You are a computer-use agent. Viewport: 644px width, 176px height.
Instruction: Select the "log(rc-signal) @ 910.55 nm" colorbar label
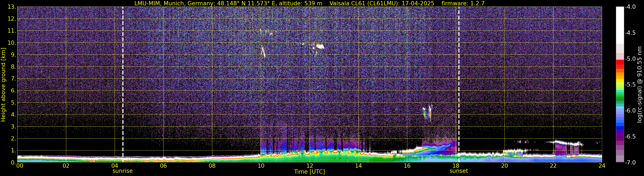click(x=640, y=85)
